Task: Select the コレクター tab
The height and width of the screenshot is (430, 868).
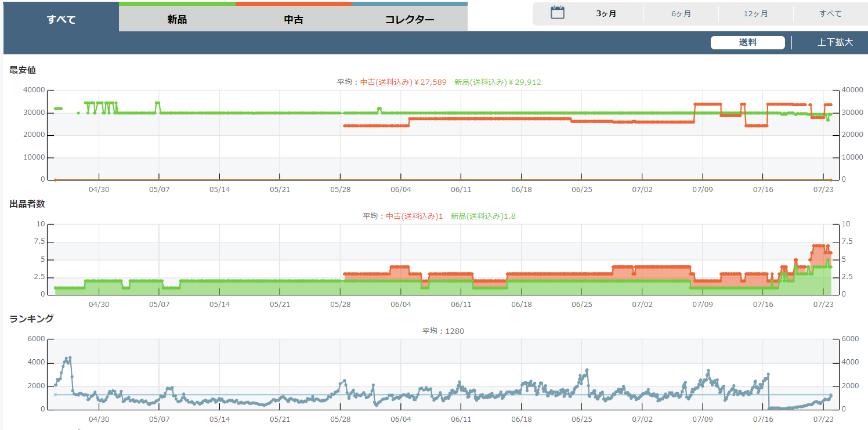Action: pyautogui.click(x=409, y=20)
